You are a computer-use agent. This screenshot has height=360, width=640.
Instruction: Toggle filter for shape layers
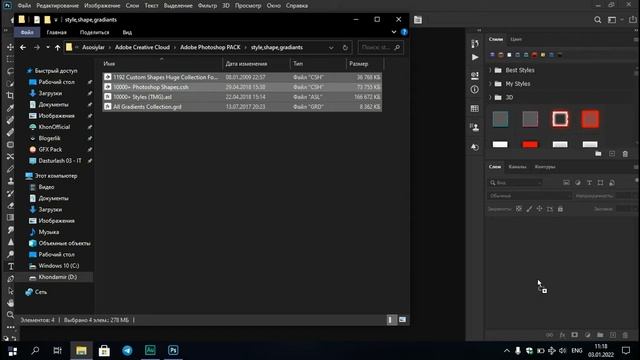(600, 183)
